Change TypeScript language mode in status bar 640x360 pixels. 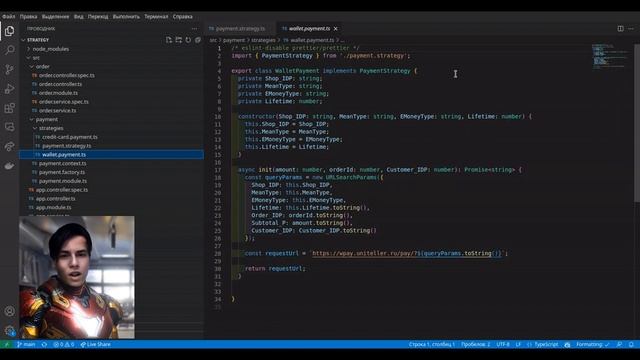546,344
